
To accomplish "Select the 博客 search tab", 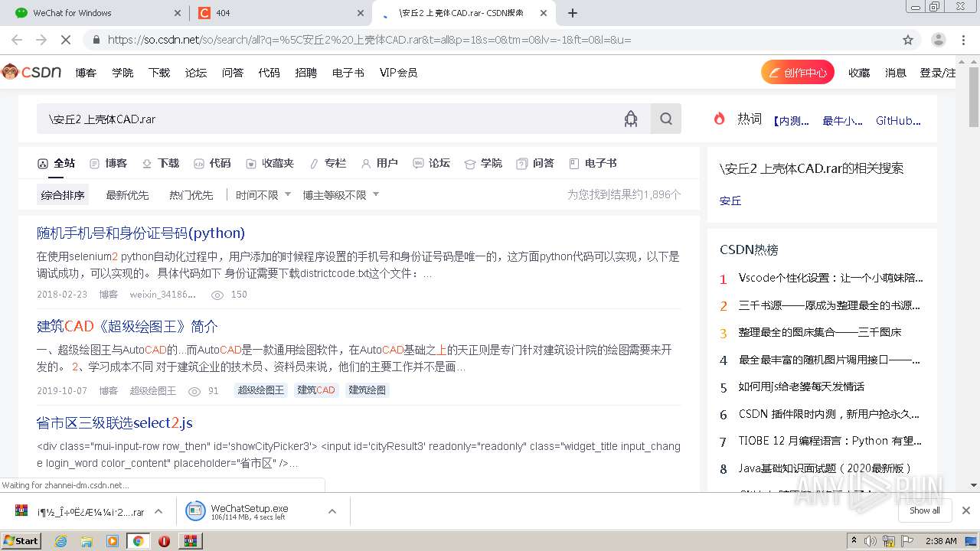I will [108, 163].
